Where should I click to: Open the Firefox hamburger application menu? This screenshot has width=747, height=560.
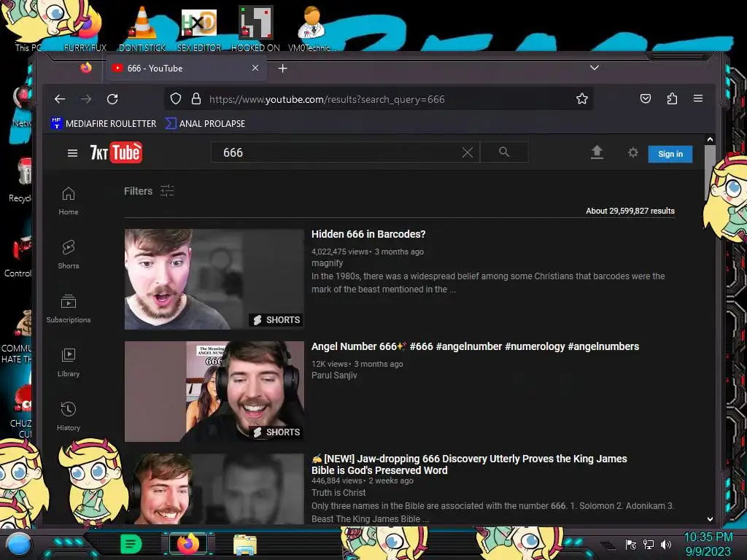coord(698,98)
